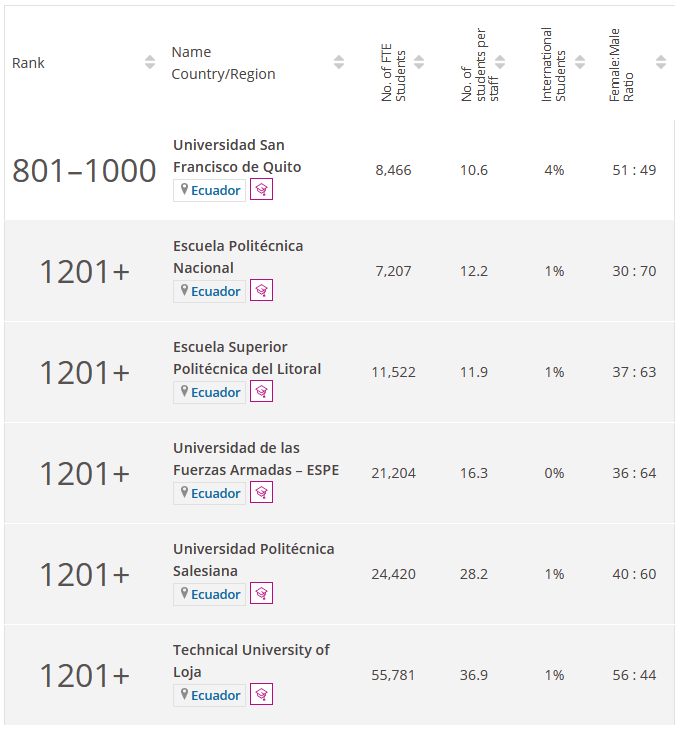Sort table by Rank column arrows

tap(150, 62)
